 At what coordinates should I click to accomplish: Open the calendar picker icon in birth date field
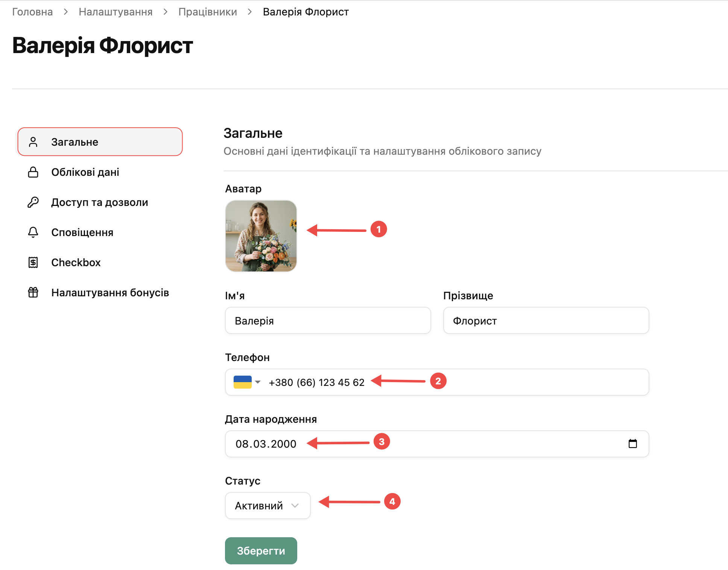(x=633, y=444)
